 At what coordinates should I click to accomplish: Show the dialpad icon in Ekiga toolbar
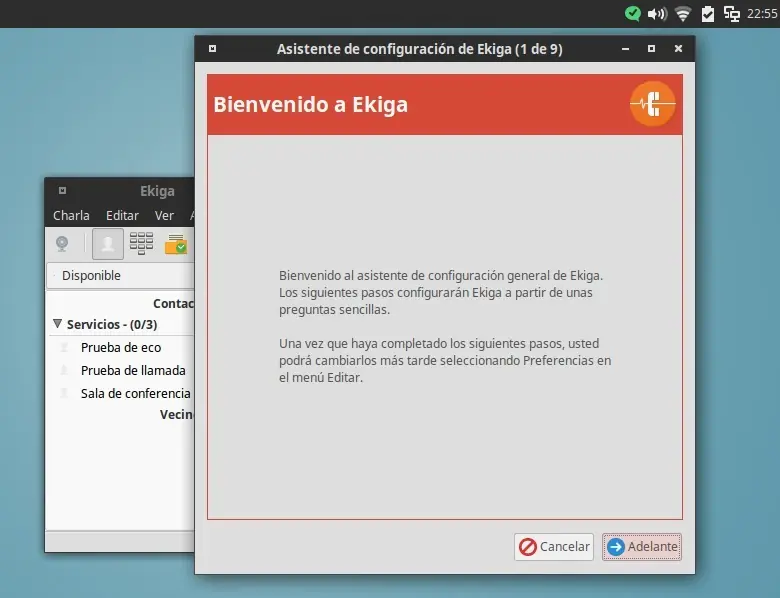[141, 243]
